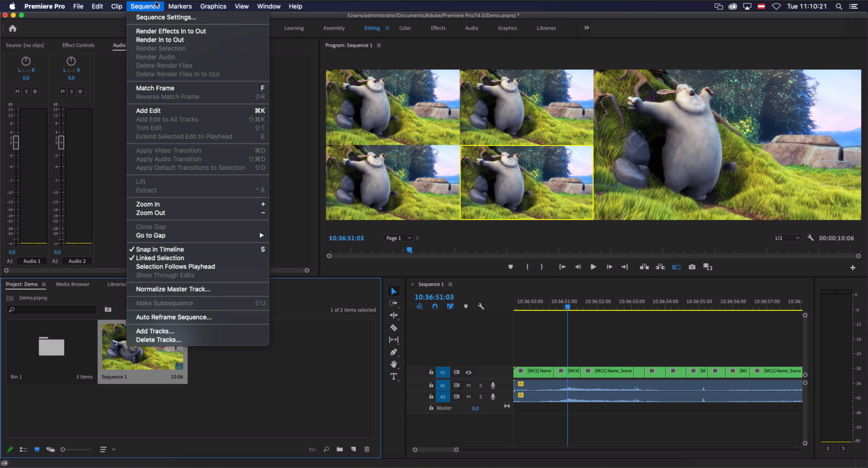Click the Project search field
The image size is (868, 468).
coord(52,310)
